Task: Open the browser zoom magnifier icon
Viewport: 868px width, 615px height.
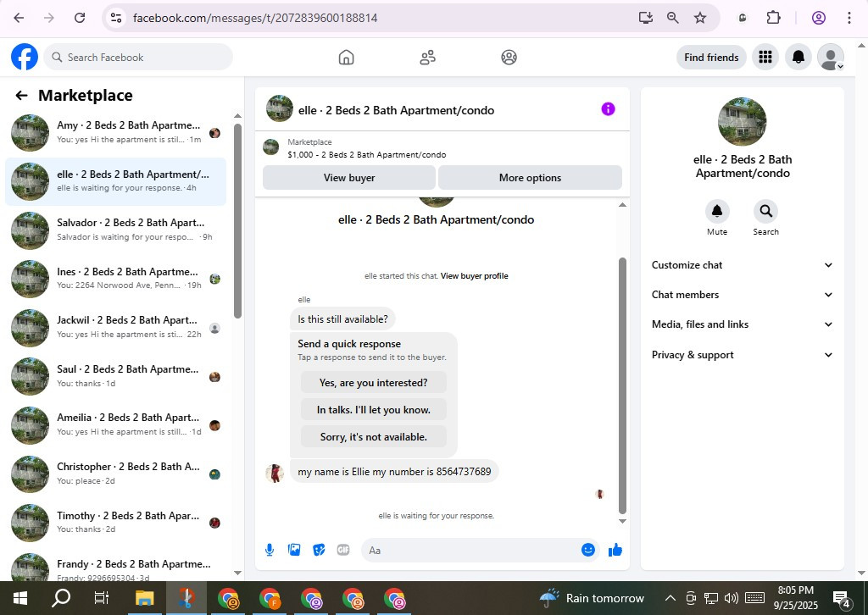Action: 672,18
